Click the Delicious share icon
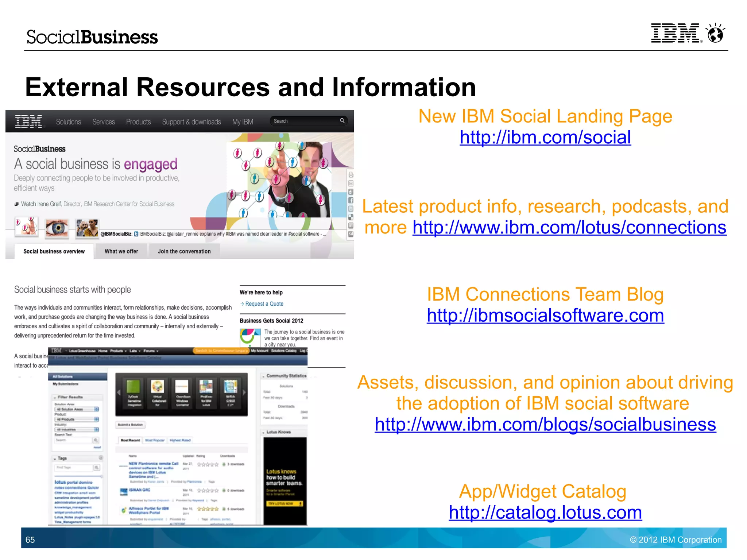This screenshot has height=560, width=747. click(x=351, y=217)
